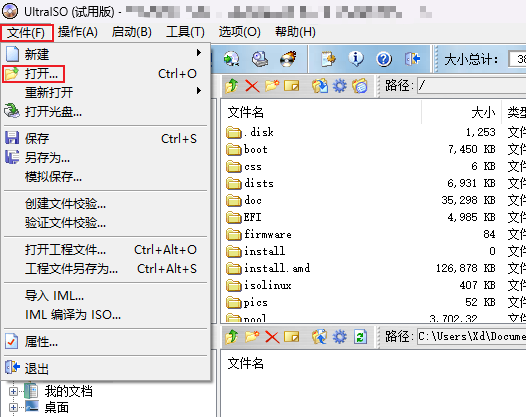Open the 帮助(H) menu
This screenshot has height=417, width=526.
point(295,32)
